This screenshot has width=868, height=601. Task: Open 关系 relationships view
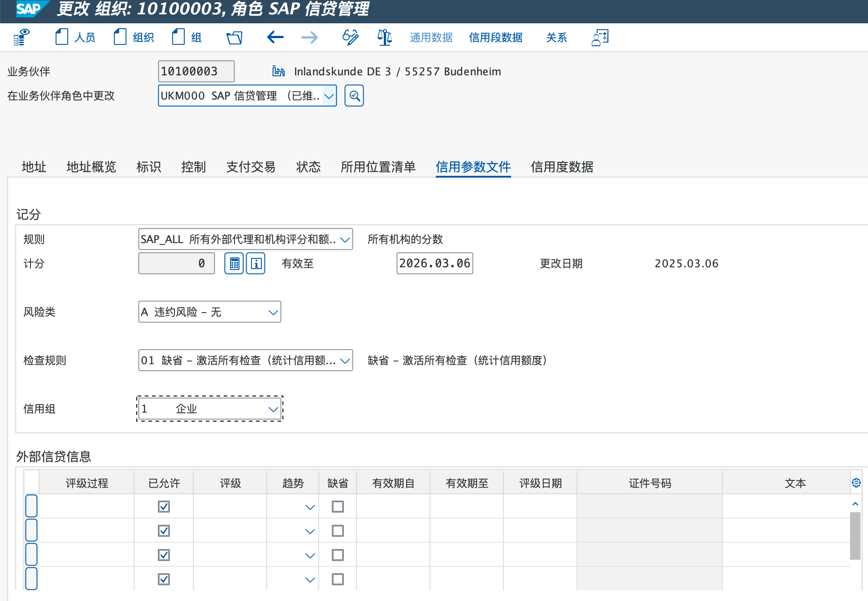pos(557,37)
